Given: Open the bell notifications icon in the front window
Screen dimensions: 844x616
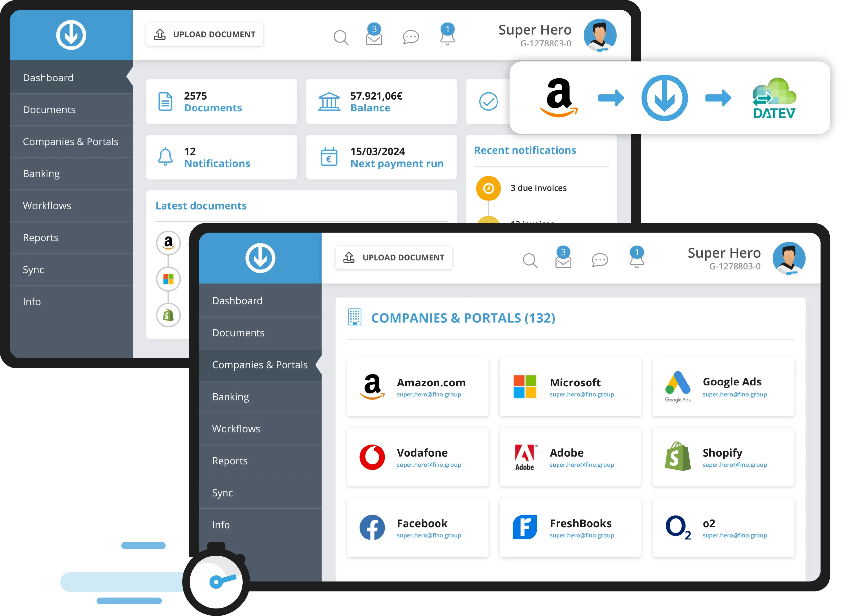Looking at the screenshot, I should [637, 257].
